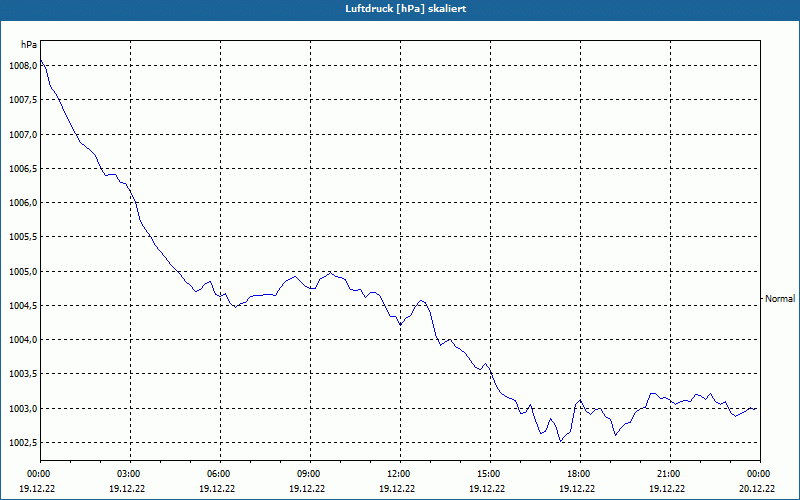Click the 03:00 time label
This screenshot has width=800, height=500.
click(x=131, y=474)
